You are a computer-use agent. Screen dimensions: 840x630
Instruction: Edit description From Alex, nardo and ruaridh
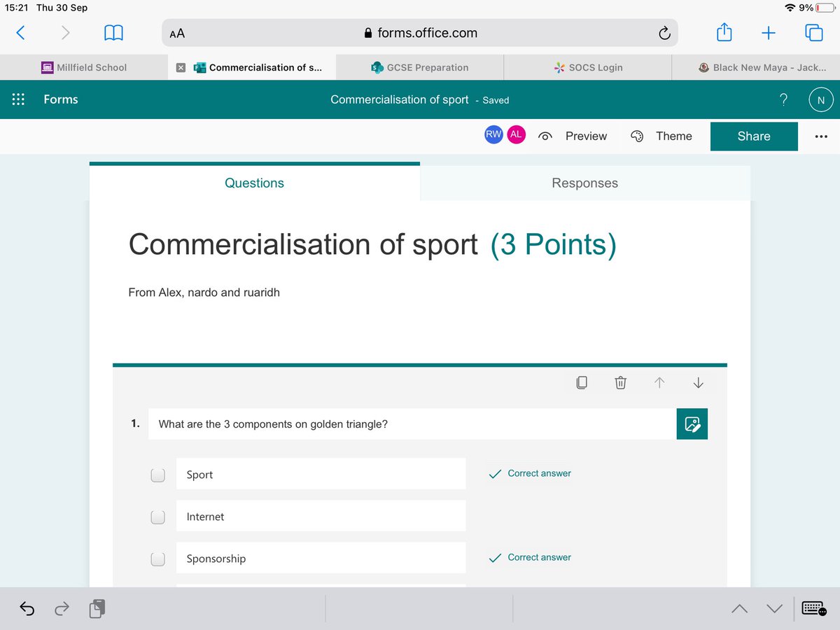(204, 292)
